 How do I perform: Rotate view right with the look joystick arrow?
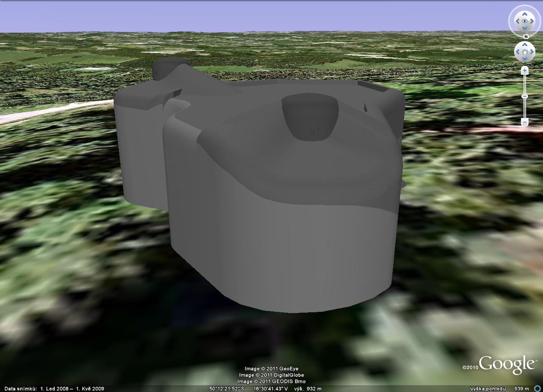pos(532,21)
